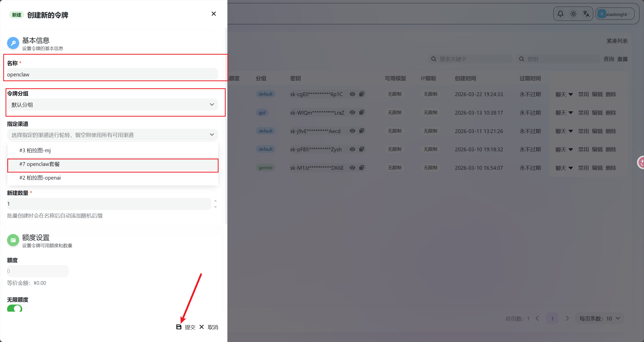Expand the specified channel dropdown

112,135
